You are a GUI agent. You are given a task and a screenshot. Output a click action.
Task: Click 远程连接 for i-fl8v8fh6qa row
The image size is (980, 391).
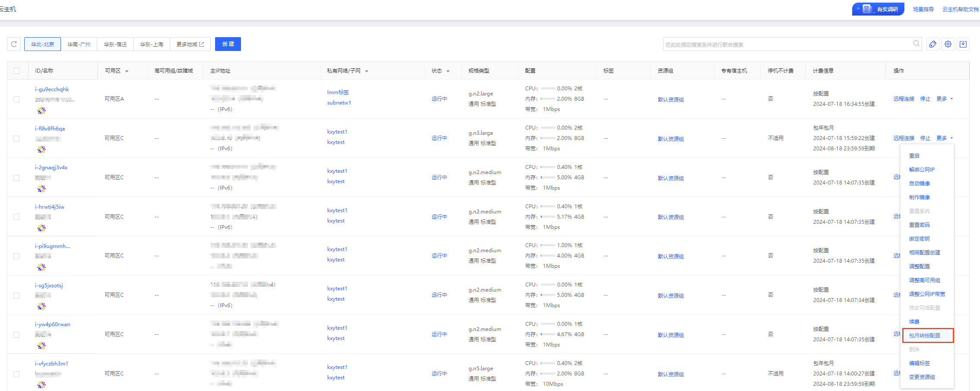click(x=904, y=138)
